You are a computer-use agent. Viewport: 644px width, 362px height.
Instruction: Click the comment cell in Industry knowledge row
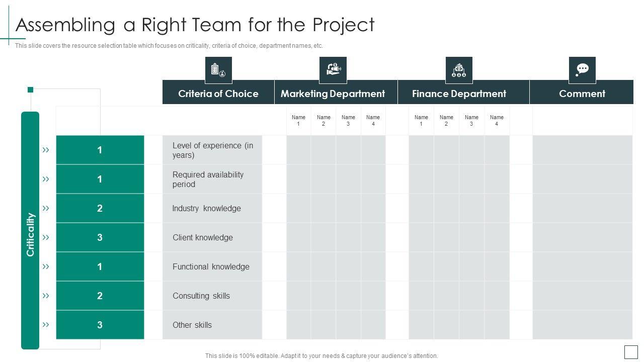point(582,208)
